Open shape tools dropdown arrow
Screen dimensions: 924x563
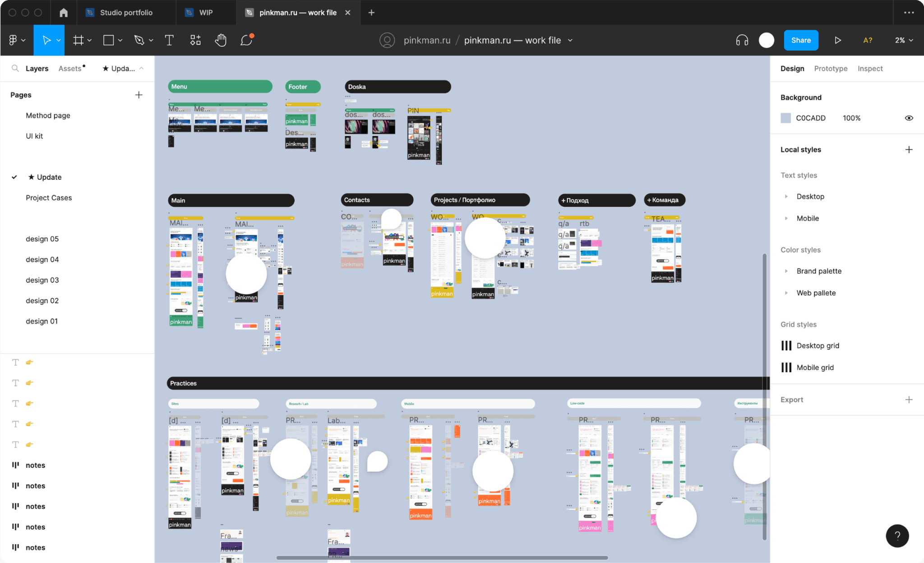click(120, 40)
